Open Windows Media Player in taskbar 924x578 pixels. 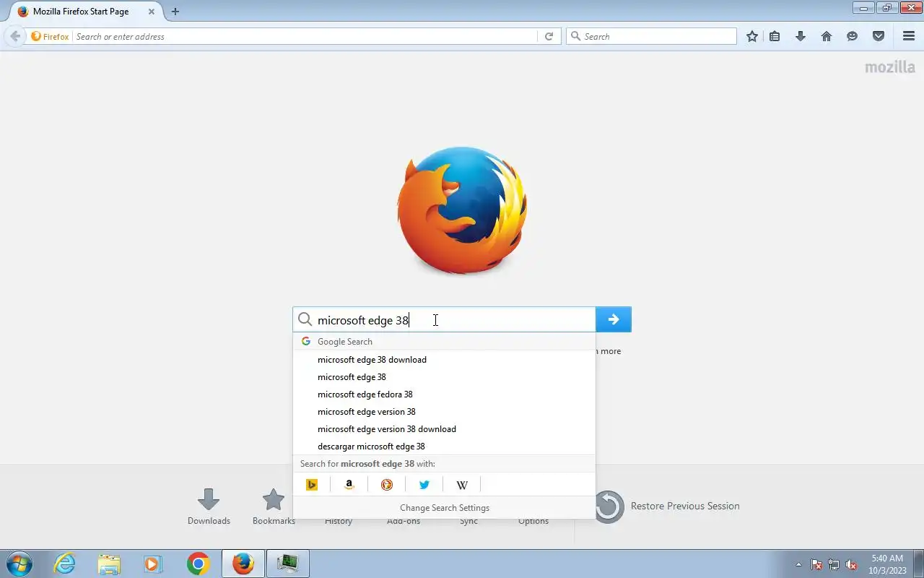coord(153,564)
